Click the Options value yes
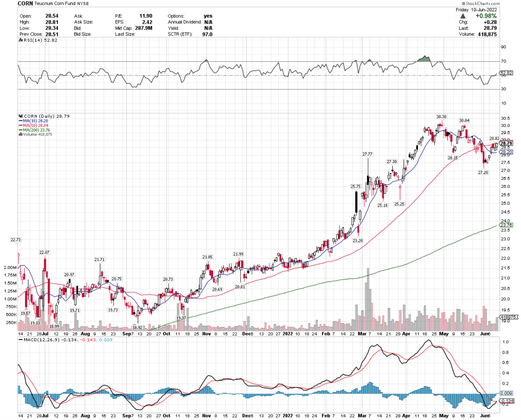 click(x=208, y=16)
